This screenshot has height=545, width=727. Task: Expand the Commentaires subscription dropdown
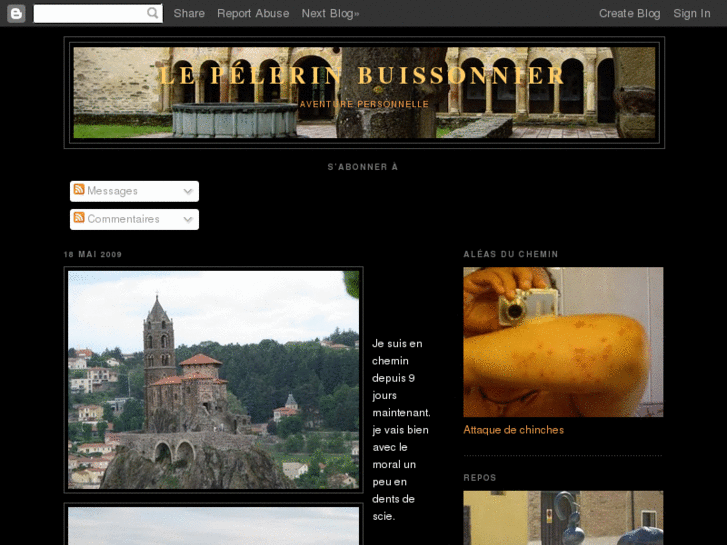188,219
